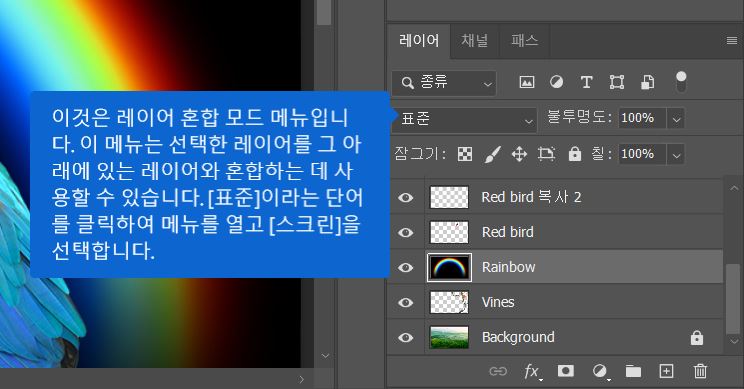Click the canvas vertical scrollbar thumb

pyautogui.click(x=325, y=12)
